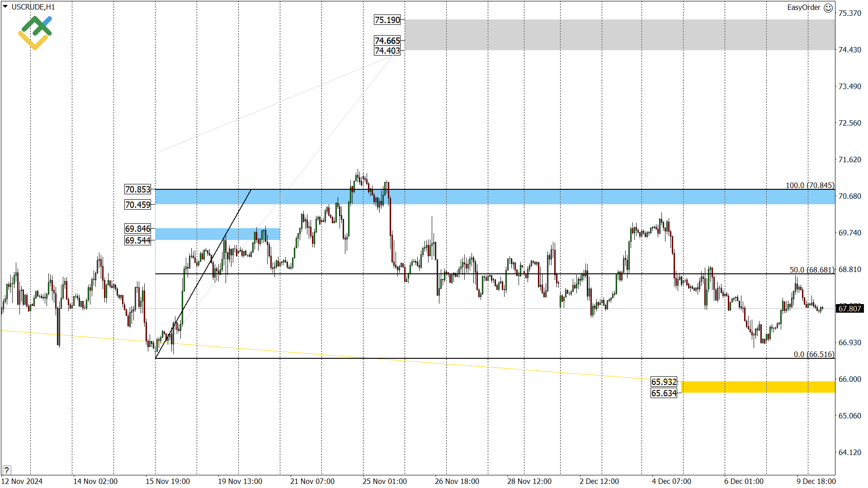This screenshot has height=488, width=868.
Task: Click the 4 Dec 07:00 time axis label
Action: pos(671,481)
